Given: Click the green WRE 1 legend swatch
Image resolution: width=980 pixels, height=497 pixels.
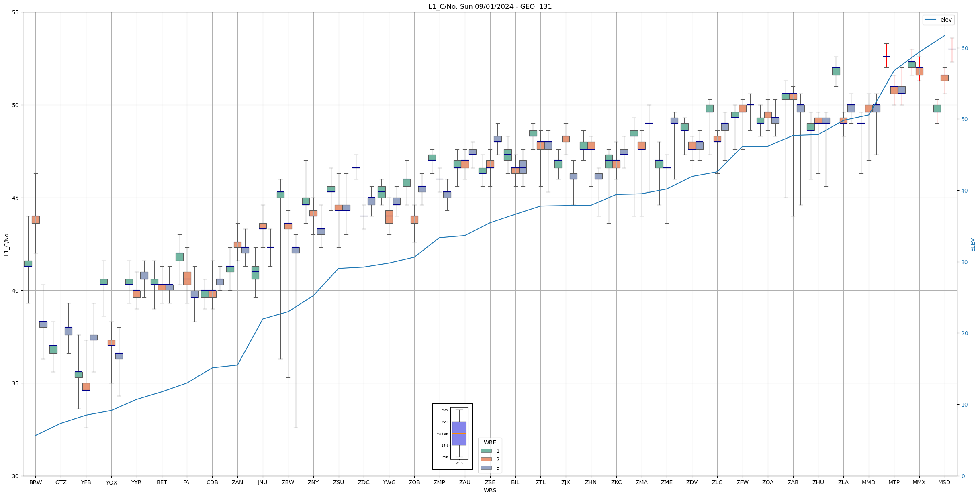Looking at the screenshot, I should [486, 451].
